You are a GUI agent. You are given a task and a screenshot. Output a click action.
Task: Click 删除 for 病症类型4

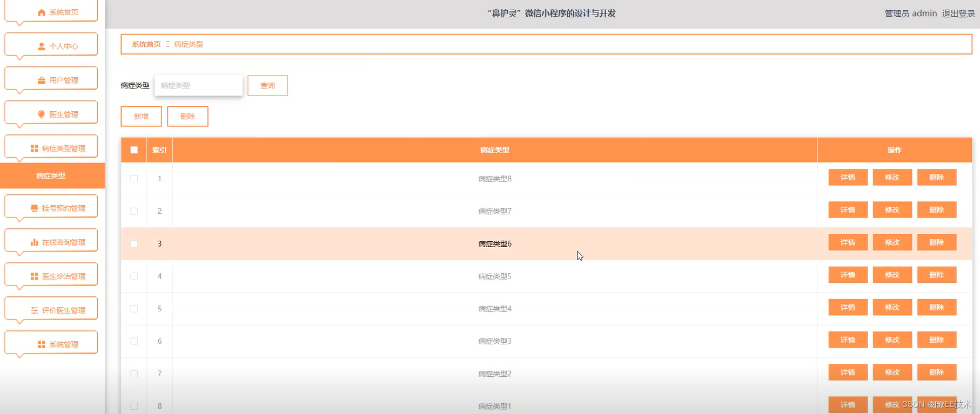pos(936,307)
